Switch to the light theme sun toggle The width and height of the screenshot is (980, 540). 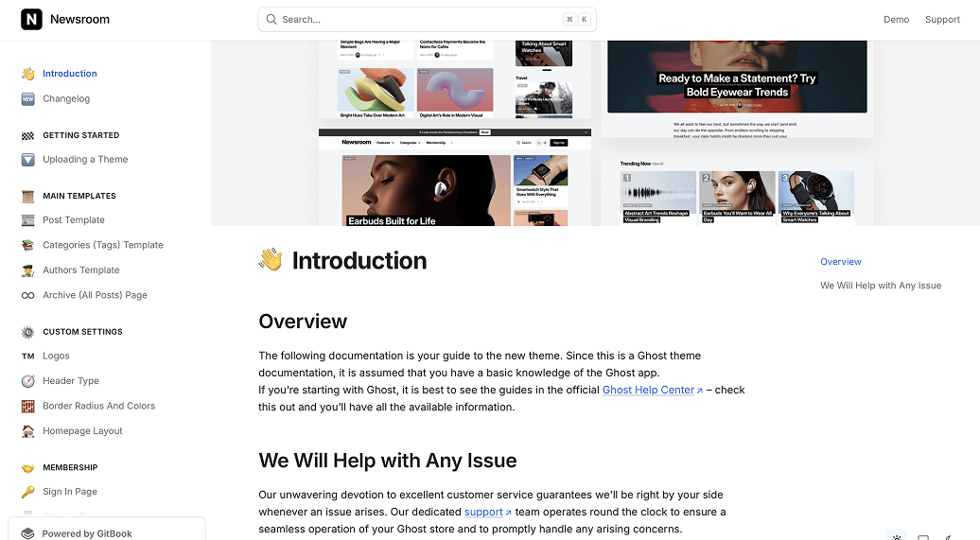(897, 537)
